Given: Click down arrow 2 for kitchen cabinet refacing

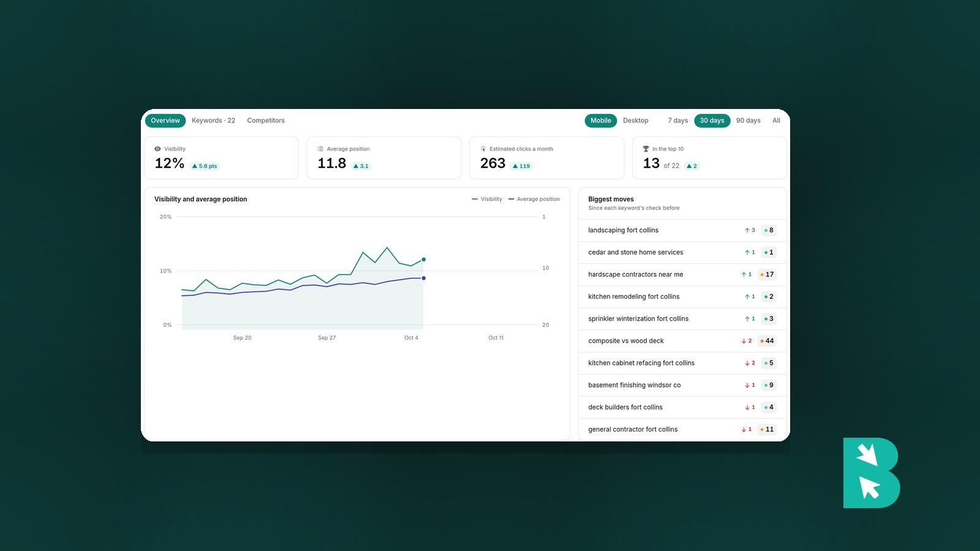Looking at the screenshot, I should coord(750,363).
